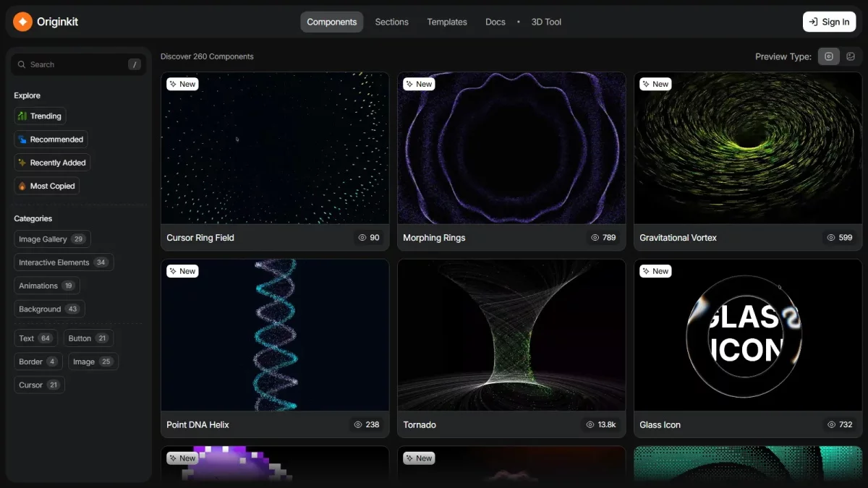Click the eye views icon on Cursor Ring Field
Image resolution: width=868 pixels, height=488 pixels.
[x=362, y=237]
